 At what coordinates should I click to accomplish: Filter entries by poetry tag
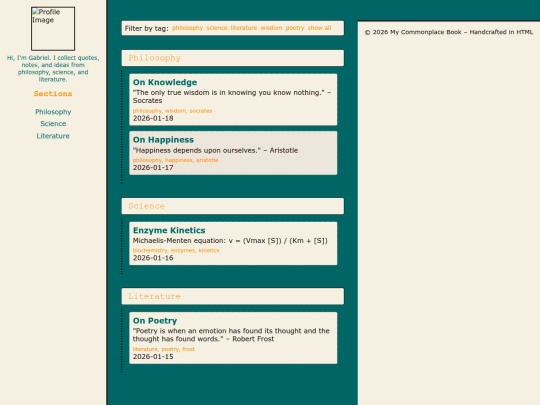tap(295, 28)
